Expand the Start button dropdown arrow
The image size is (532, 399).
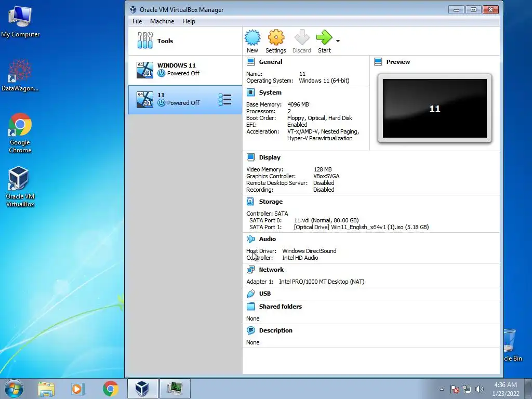338,41
